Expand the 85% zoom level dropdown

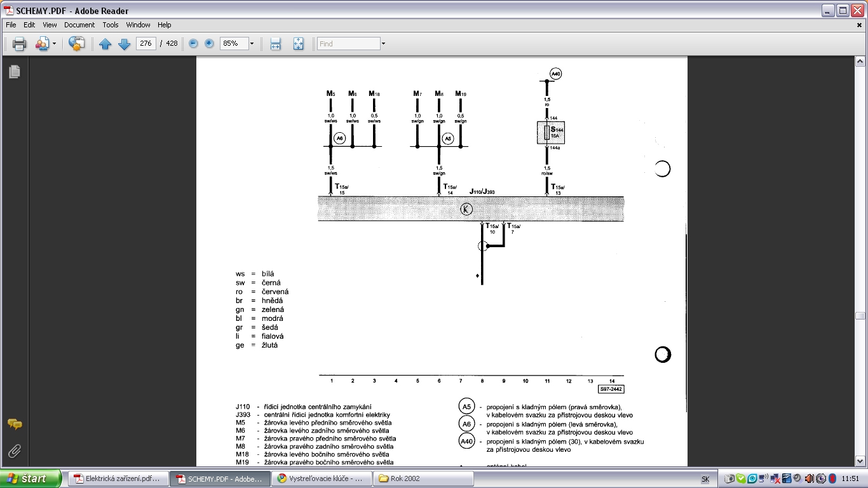coord(252,44)
